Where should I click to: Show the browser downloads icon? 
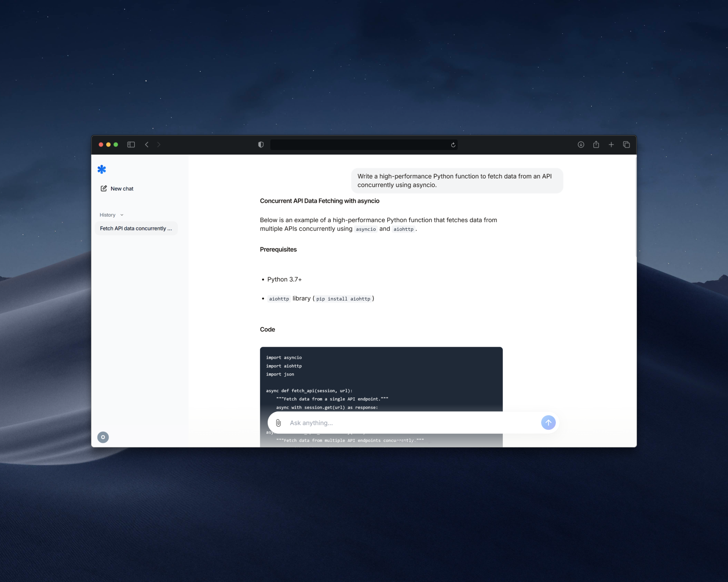581,145
